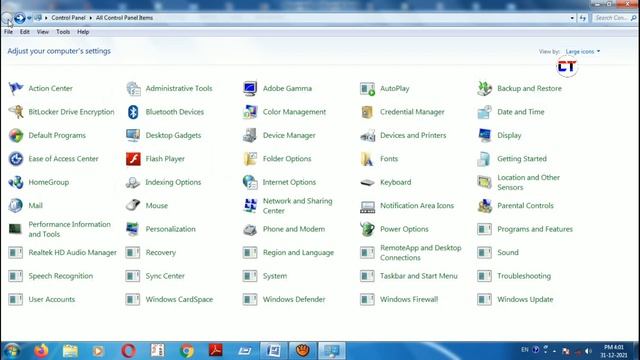Open the Personalization link
Viewport: 640px width, 360px height.
coord(170,229)
